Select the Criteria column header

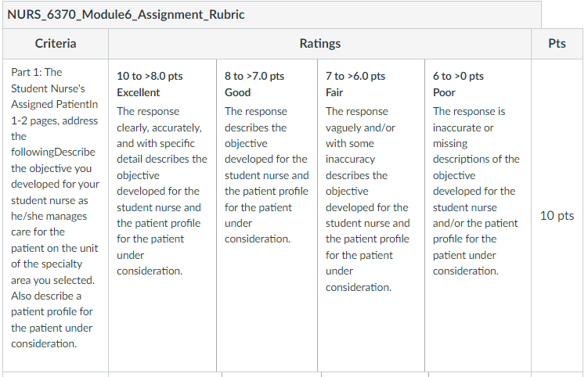click(56, 44)
